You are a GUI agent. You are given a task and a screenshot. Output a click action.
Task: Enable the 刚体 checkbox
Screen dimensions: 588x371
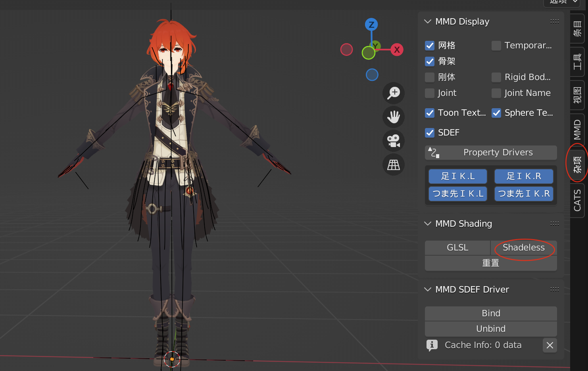(x=430, y=77)
